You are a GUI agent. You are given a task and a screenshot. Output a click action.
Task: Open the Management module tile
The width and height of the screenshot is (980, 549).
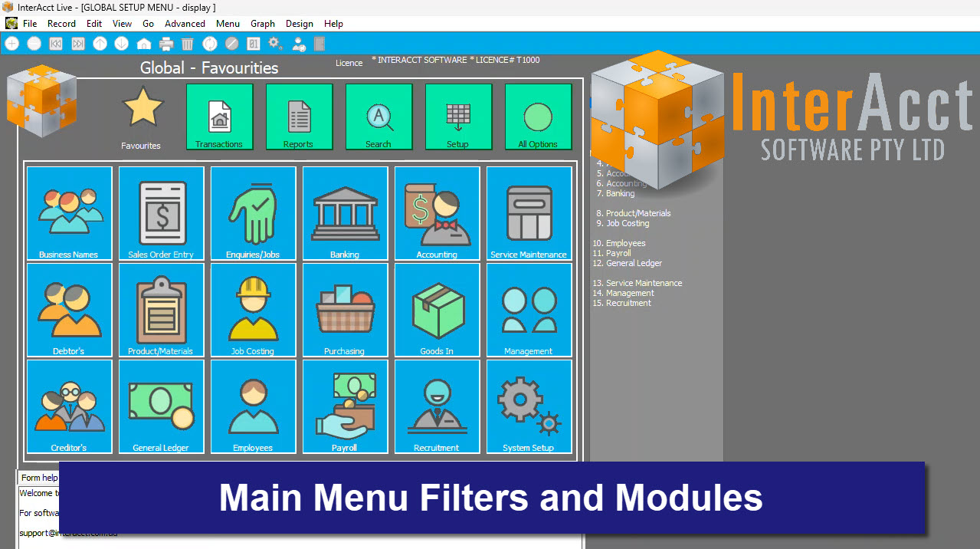pos(529,310)
